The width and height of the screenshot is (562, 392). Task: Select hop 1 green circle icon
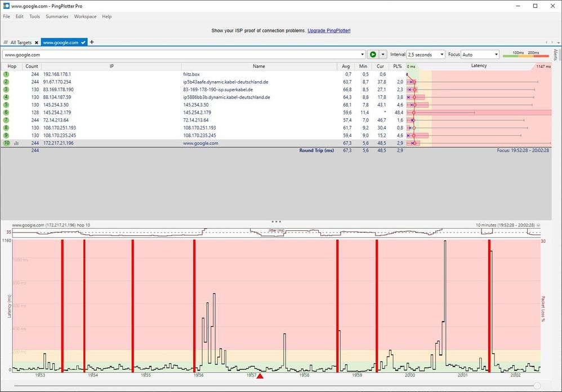6,74
